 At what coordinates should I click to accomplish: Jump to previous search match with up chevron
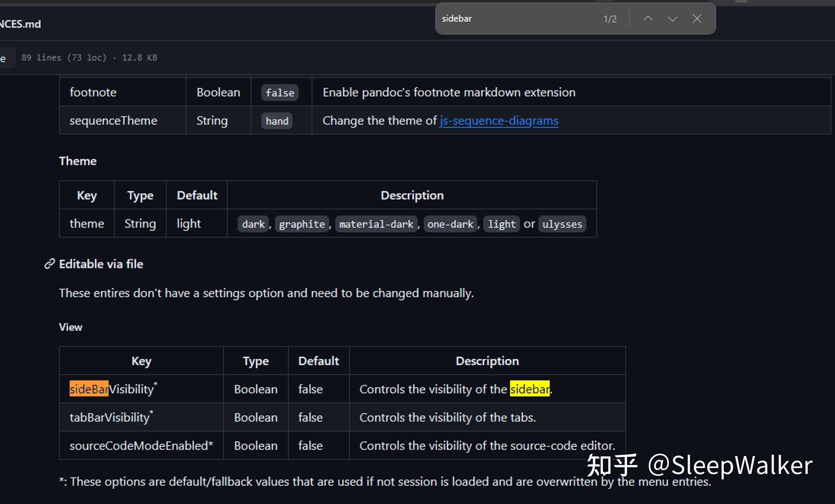(648, 18)
